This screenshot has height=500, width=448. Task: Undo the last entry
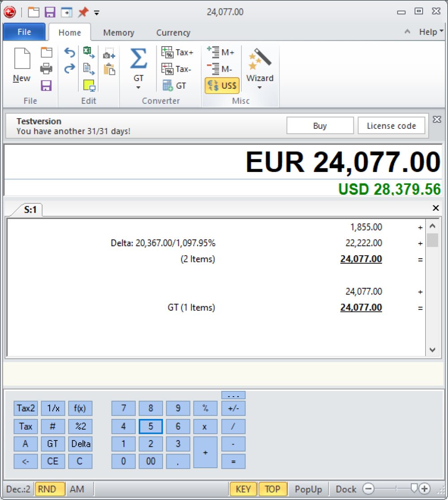point(69,52)
